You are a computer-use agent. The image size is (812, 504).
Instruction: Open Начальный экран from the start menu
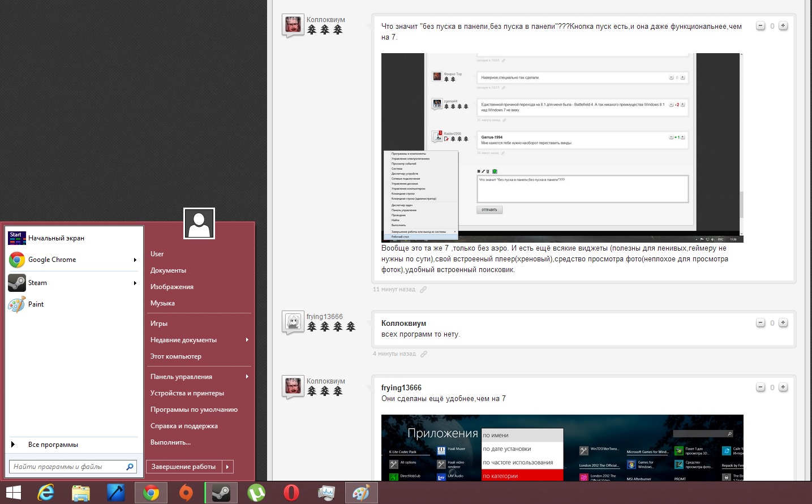tap(73, 238)
